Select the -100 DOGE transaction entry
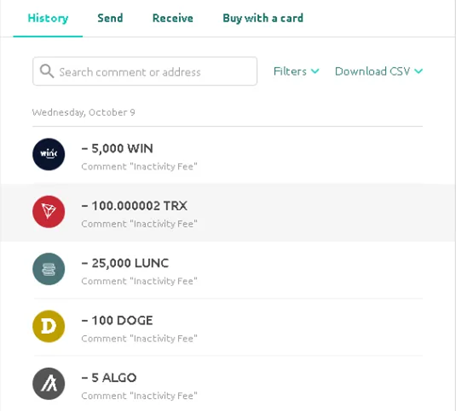This screenshot has height=411, width=456. coord(228,327)
